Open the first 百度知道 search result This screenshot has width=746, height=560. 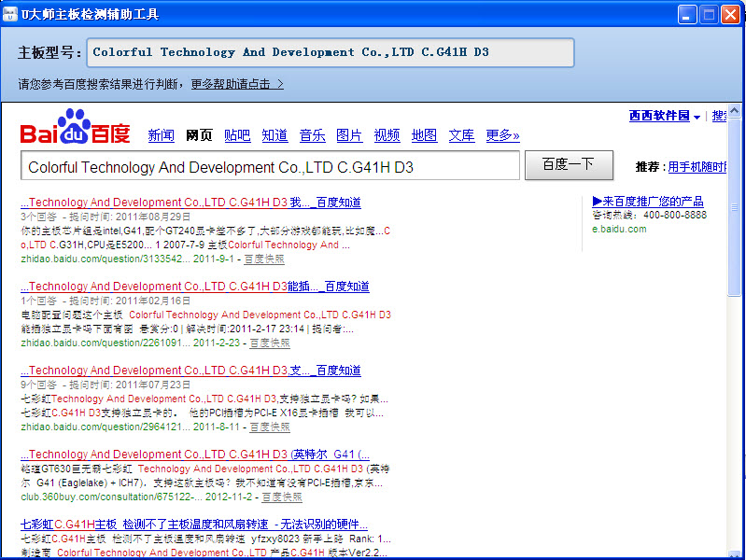tap(190, 203)
